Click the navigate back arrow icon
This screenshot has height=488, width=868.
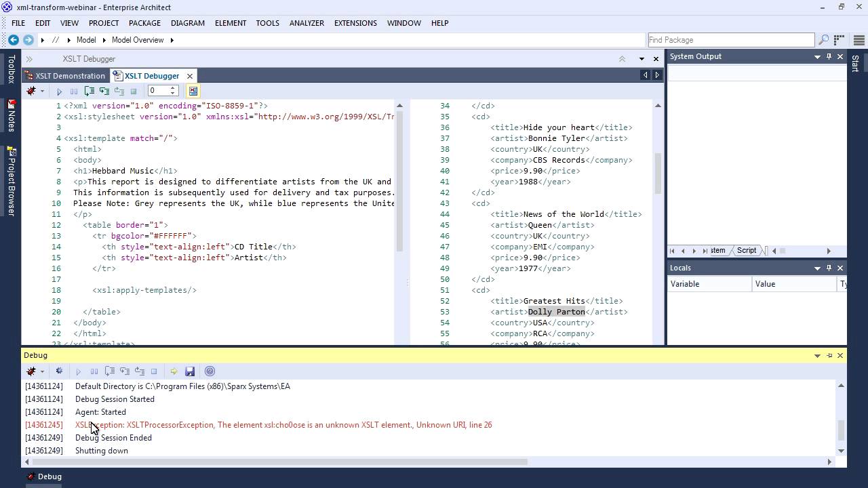click(x=14, y=40)
